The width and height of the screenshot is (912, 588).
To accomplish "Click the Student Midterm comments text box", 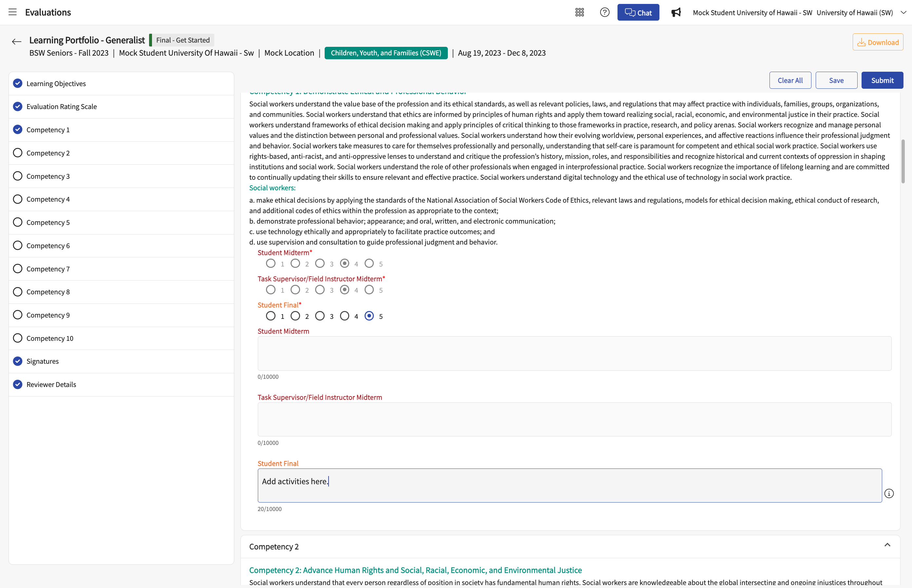I will coord(574,353).
